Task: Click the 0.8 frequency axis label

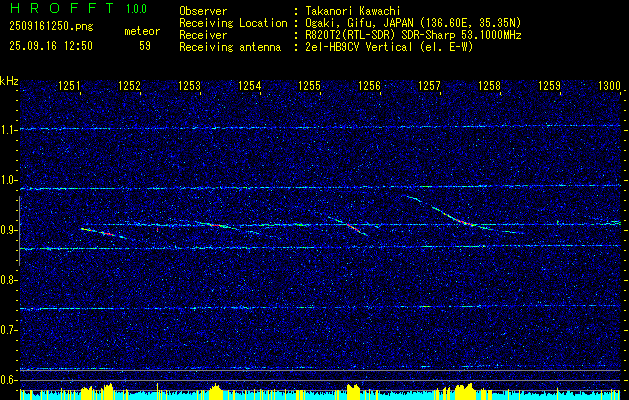Action: point(8,280)
